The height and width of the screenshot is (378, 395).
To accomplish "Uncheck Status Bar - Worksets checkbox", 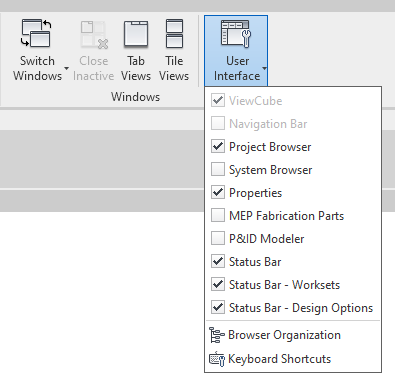I will point(218,285).
